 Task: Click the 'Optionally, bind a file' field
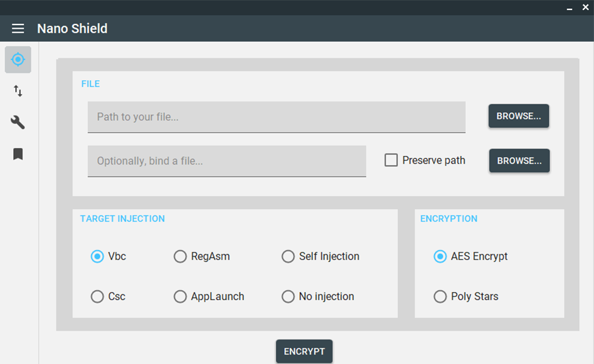[x=226, y=161]
